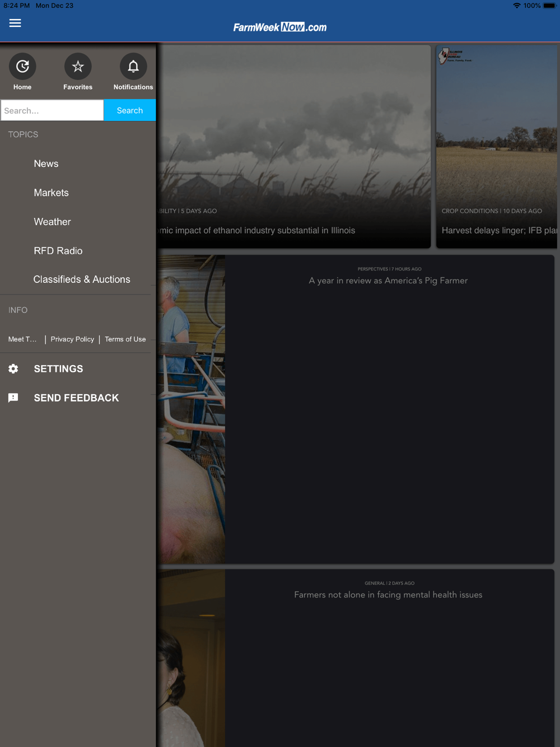This screenshot has height=747, width=560.
Task: Select the INFO section heading
Action: [x=18, y=310]
